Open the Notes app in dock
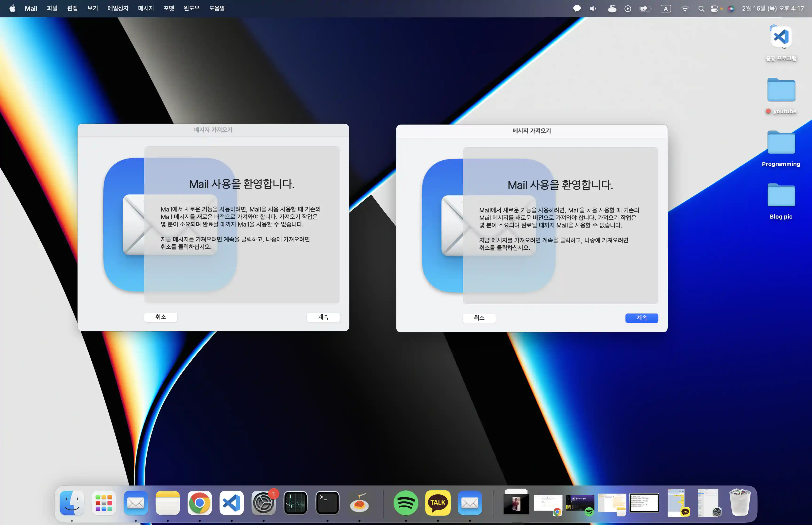The image size is (812, 525). tap(168, 503)
